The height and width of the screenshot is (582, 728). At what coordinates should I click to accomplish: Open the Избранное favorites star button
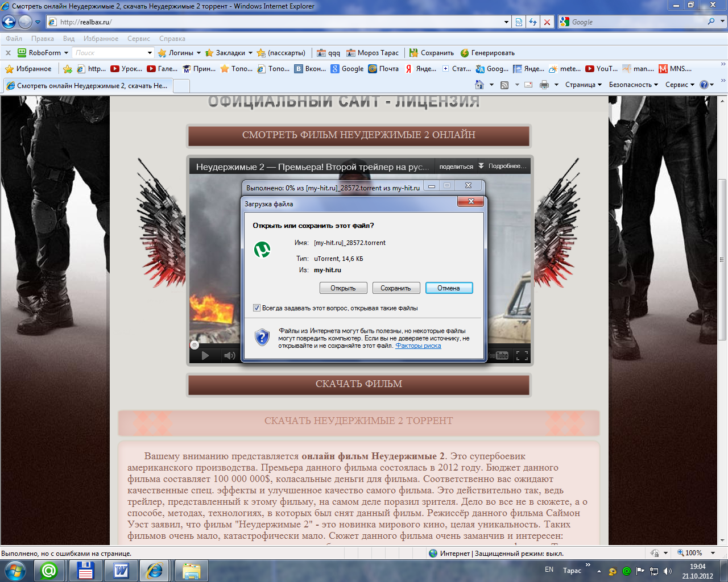[28, 69]
